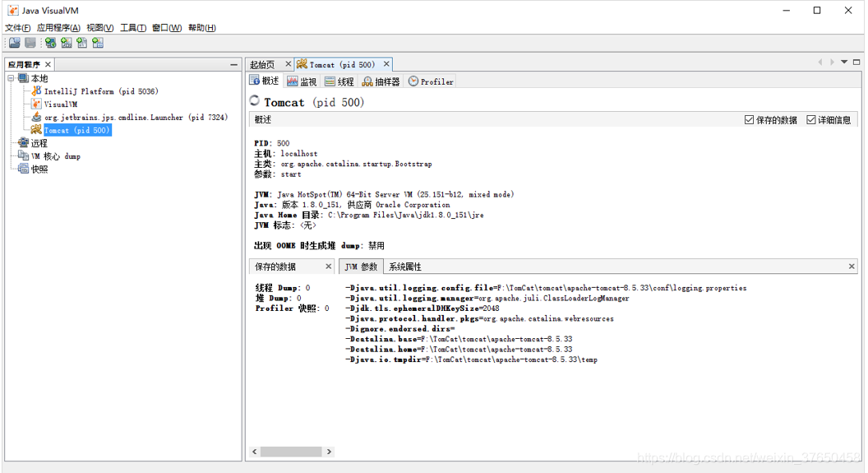Open the 工具(T) menu

[x=133, y=28]
